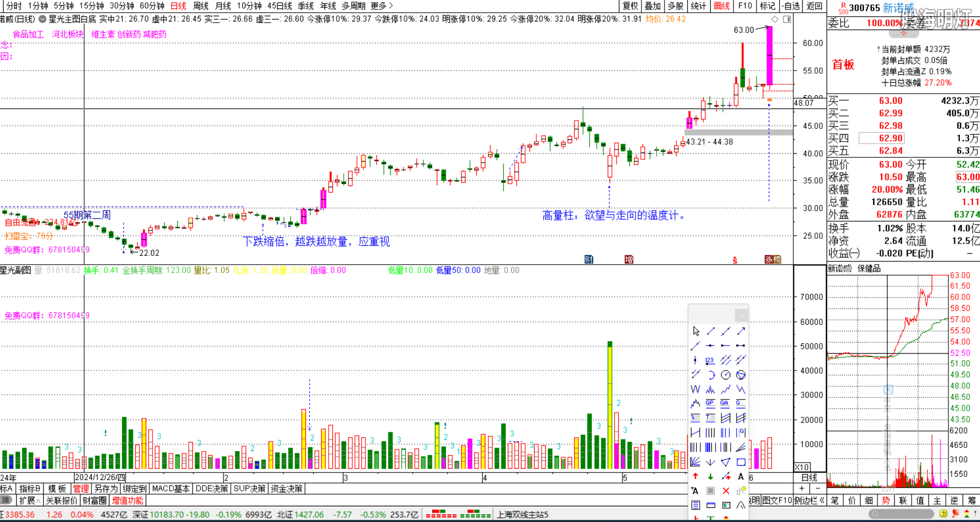Expand the 更多 periods menu
The image size is (980, 522).
[x=382, y=6]
